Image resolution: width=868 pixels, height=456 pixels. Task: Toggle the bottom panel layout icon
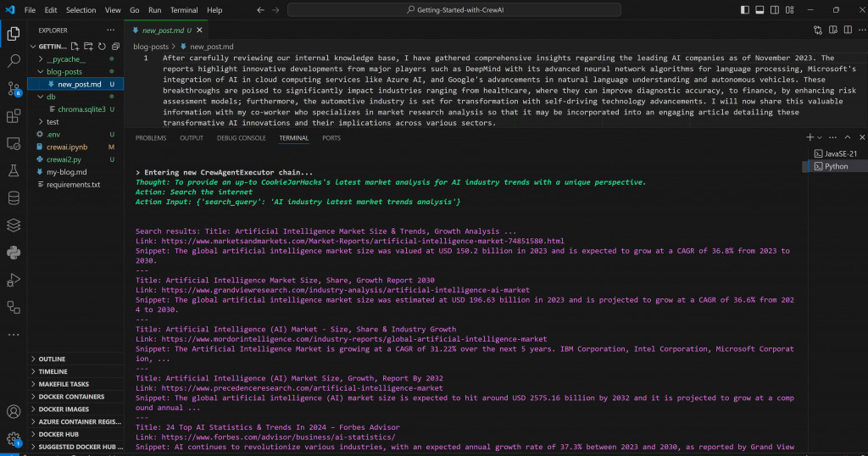(759, 10)
